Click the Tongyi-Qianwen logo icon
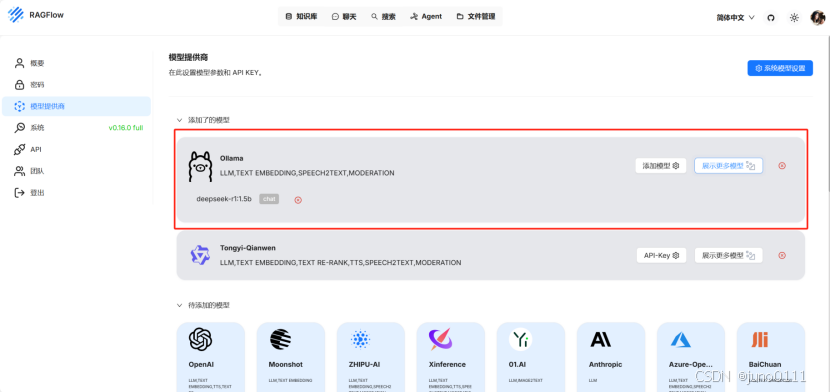This screenshot has width=830, height=392. coord(200,255)
